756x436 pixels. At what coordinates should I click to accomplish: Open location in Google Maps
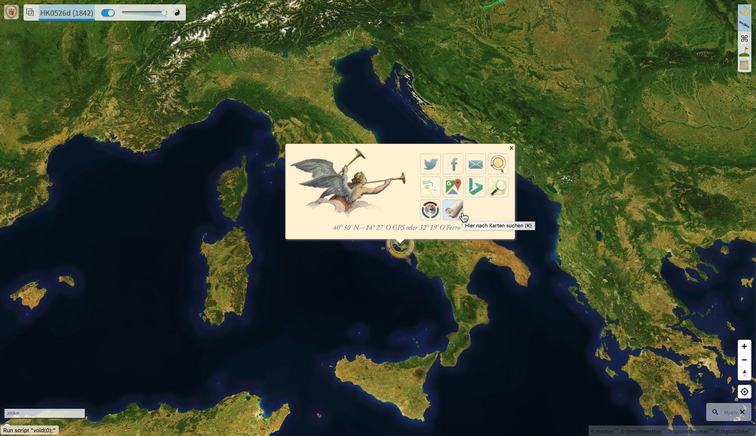pyautogui.click(x=453, y=187)
